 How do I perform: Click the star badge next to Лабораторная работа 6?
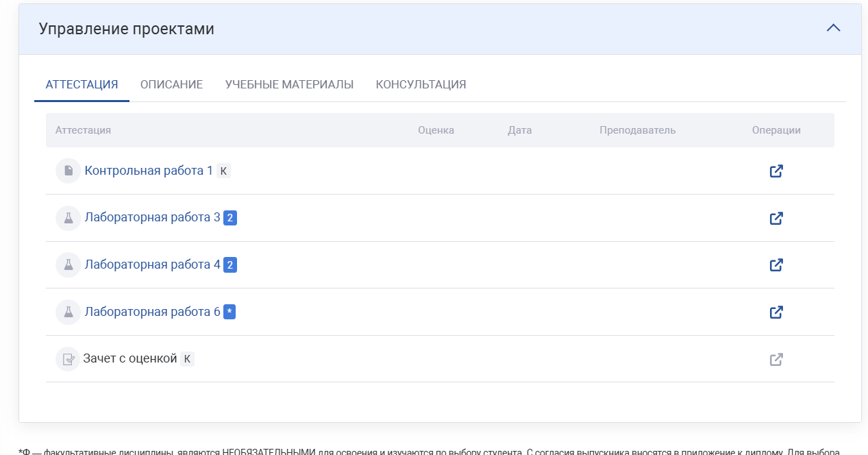230,312
